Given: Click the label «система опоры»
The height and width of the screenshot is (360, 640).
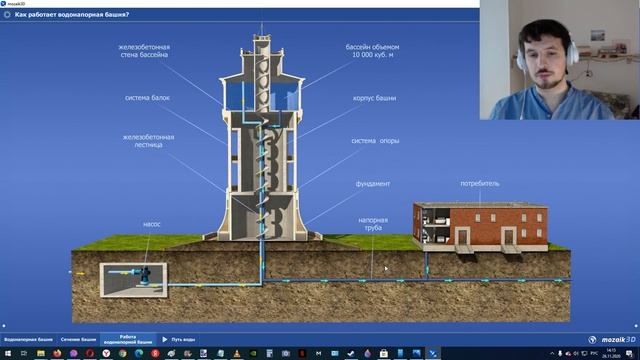Looking at the screenshot, I should point(375,141).
